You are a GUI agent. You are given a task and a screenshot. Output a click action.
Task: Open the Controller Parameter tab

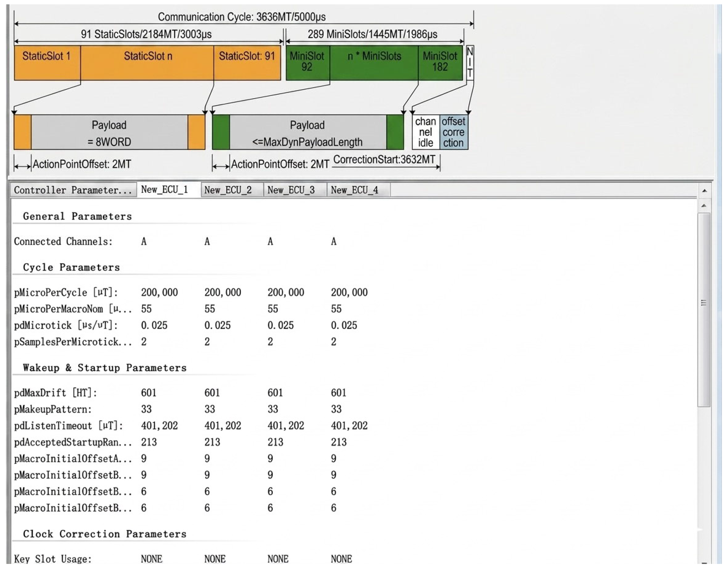point(73,190)
